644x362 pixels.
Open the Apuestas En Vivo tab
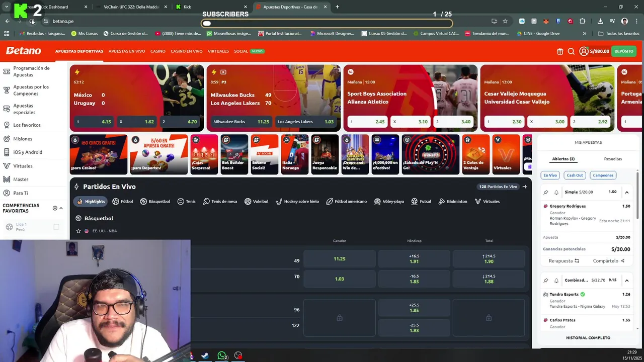(127, 51)
